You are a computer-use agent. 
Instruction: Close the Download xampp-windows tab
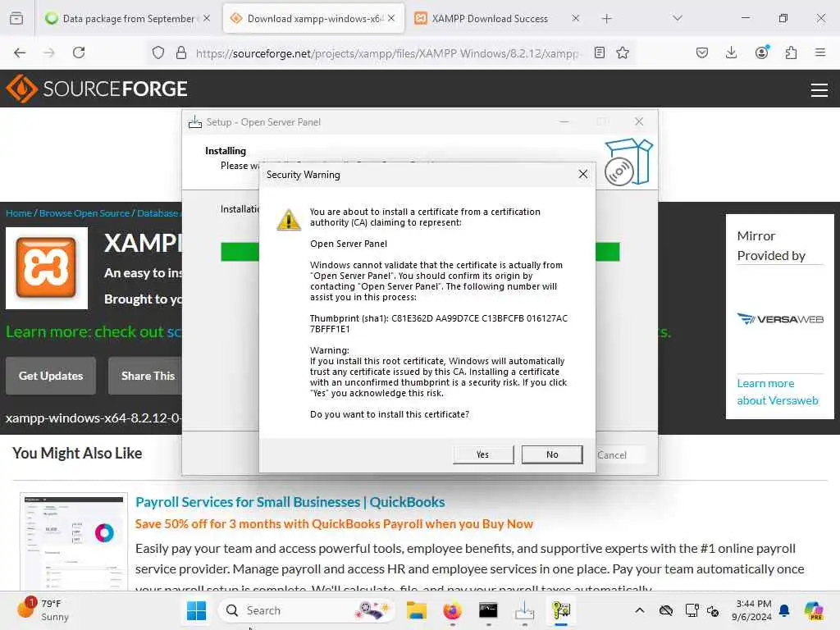(x=391, y=19)
